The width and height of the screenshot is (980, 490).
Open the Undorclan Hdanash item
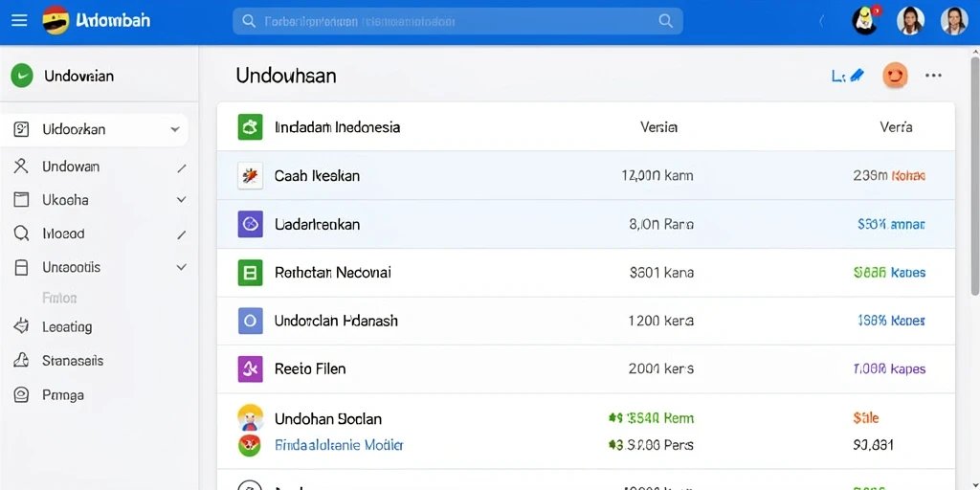336,321
